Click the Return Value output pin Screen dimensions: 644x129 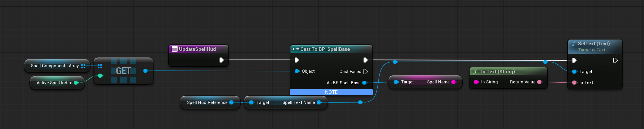540,82
